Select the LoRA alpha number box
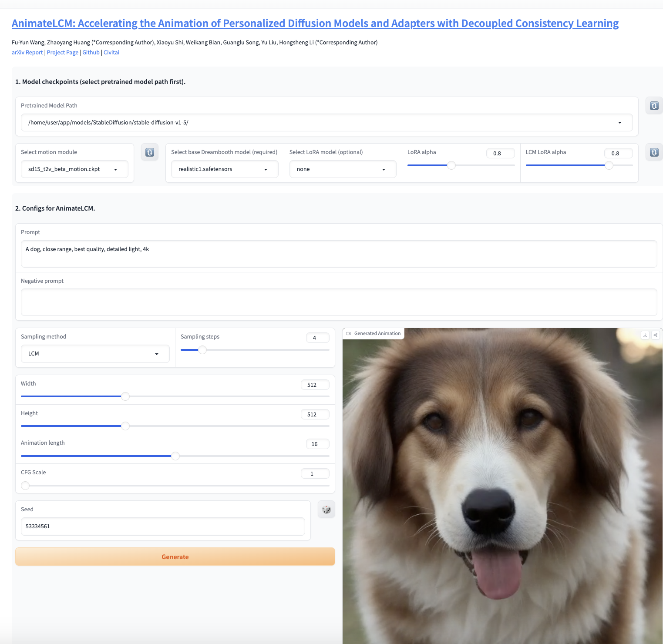The height and width of the screenshot is (644, 663). (501, 153)
